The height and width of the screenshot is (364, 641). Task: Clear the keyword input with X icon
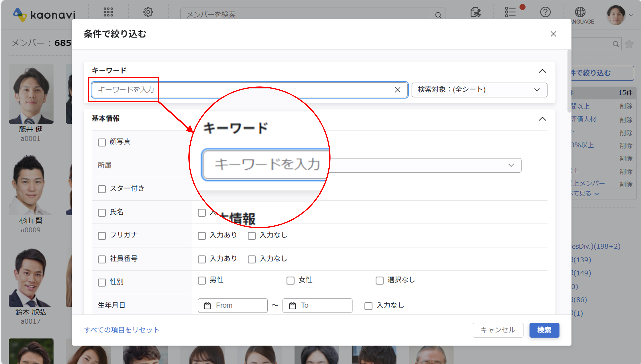pos(397,90)
